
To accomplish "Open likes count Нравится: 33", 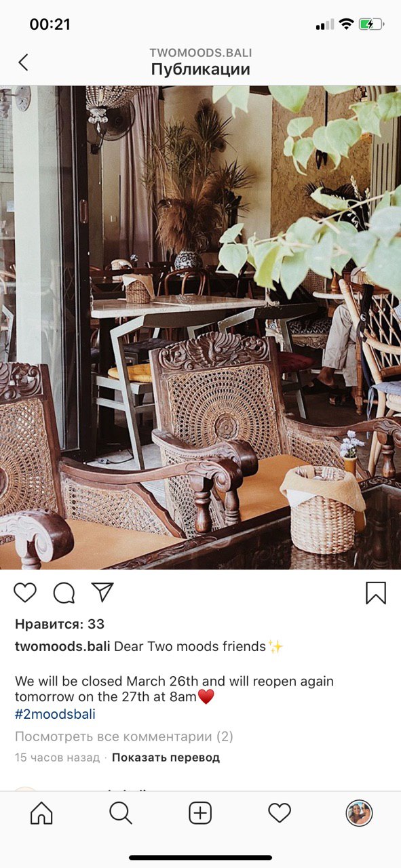I will 60,624.
